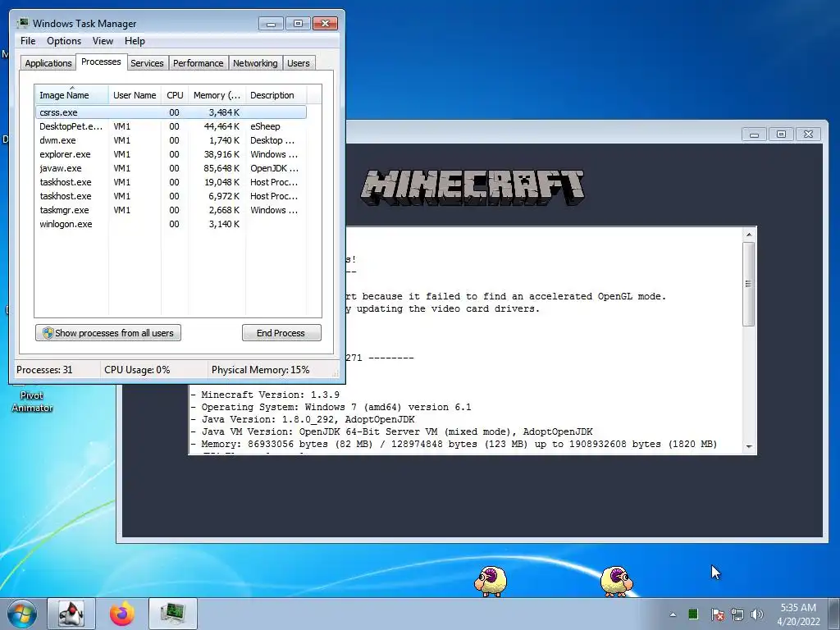Open the Options menu in Task Manager
This screenshot has height=630, width=840.
tap(64, 41)
